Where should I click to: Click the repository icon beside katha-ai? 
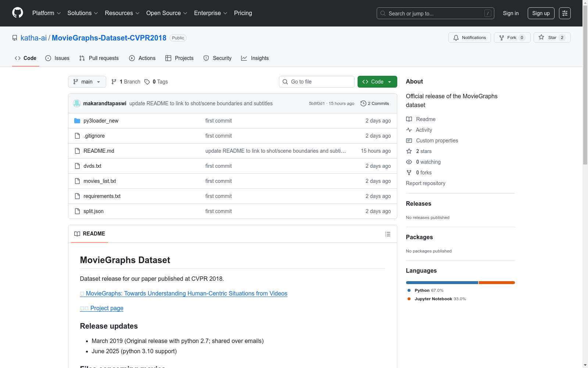[x=15, y=38]
